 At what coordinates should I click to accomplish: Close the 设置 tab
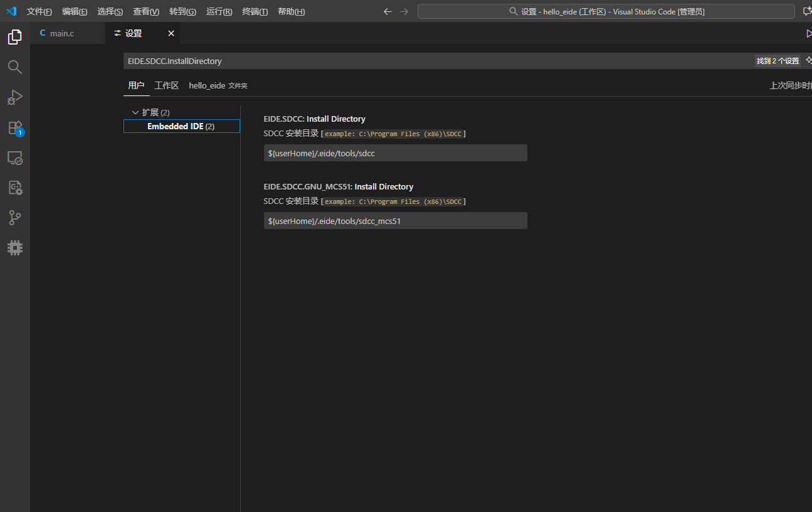[x=171, y=33]
